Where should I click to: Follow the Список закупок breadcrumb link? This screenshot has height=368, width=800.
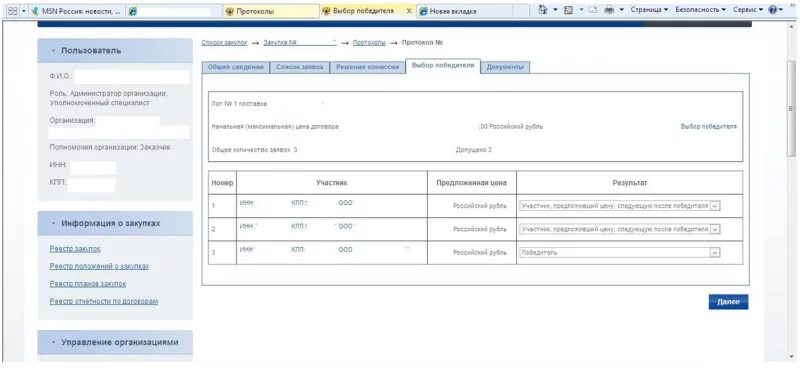224,43
